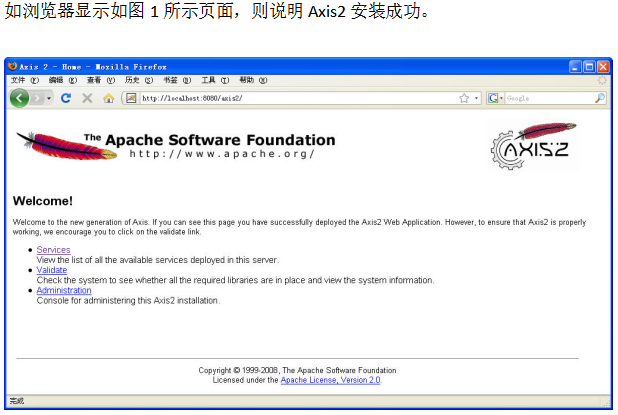Open the 文件 (File) menu
Image resolution: width=618 pixels, height=415 pixels.
point(24,80)
